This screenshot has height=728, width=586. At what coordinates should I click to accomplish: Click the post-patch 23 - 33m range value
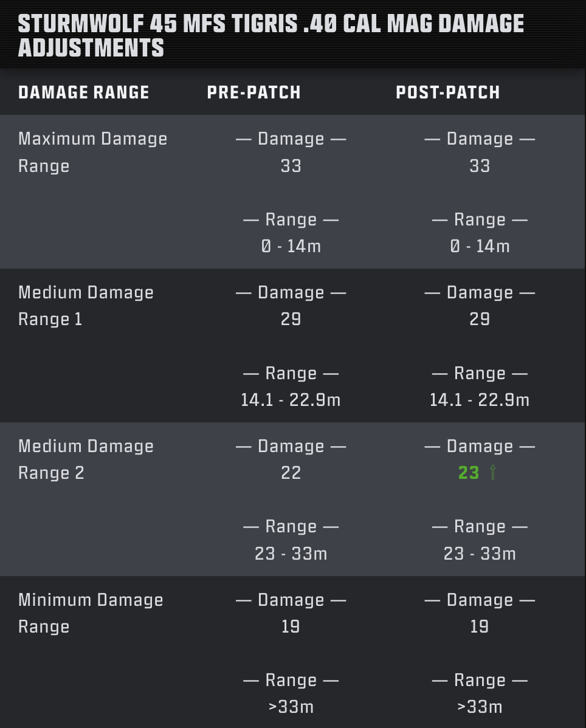(480, 554)
